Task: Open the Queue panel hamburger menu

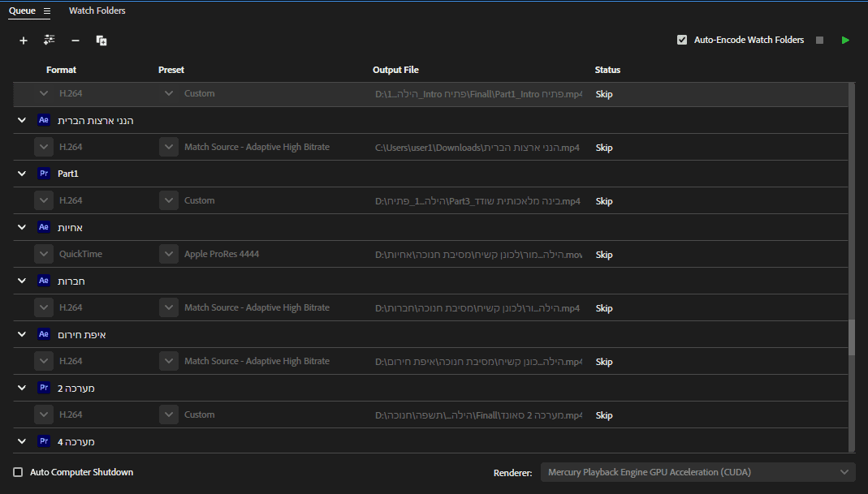Action: pos(47,11)
